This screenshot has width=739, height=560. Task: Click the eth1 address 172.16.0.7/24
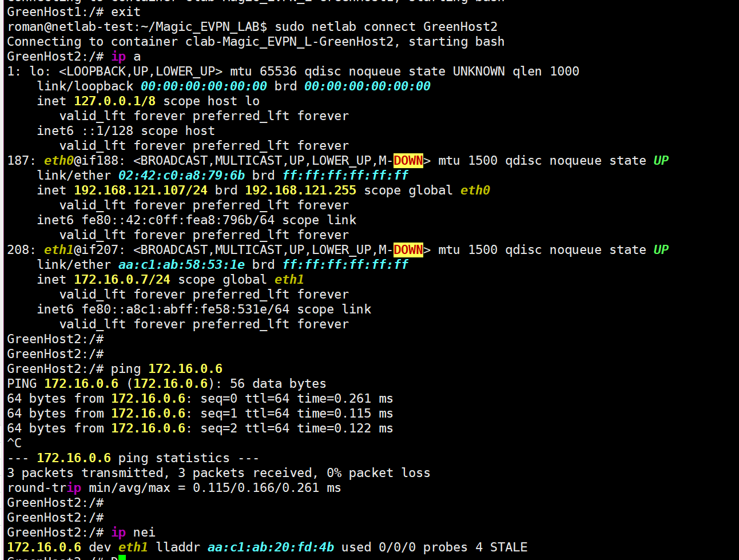click(x=122, y=280)
